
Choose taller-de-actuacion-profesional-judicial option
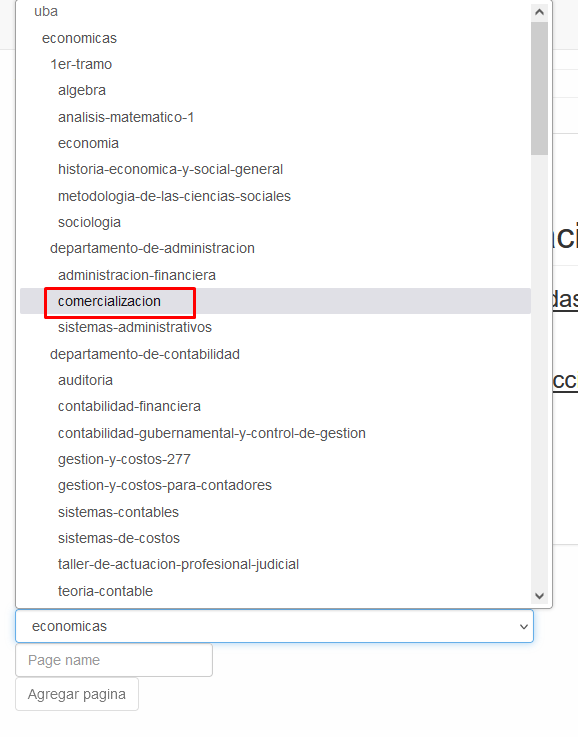point(275,564)
